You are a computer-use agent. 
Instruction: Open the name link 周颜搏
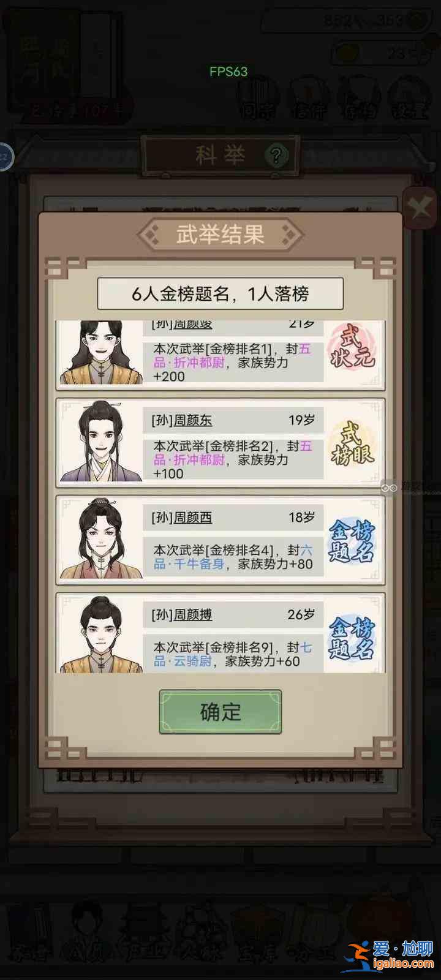point(193,614)
